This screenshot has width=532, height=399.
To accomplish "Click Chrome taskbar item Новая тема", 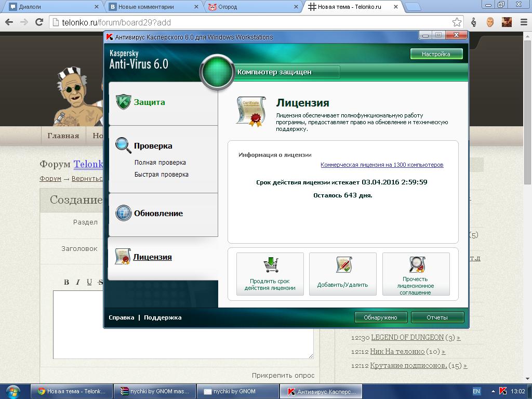I will click(x=71, y=392).
